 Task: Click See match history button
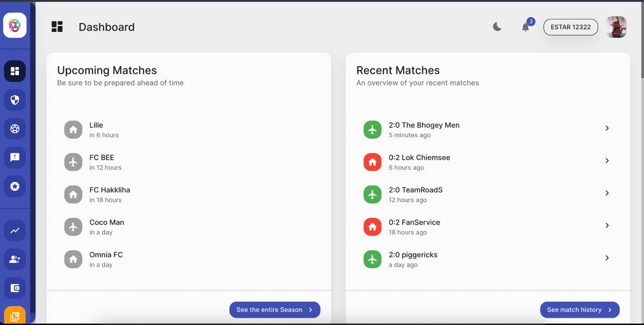click(580, 310)
